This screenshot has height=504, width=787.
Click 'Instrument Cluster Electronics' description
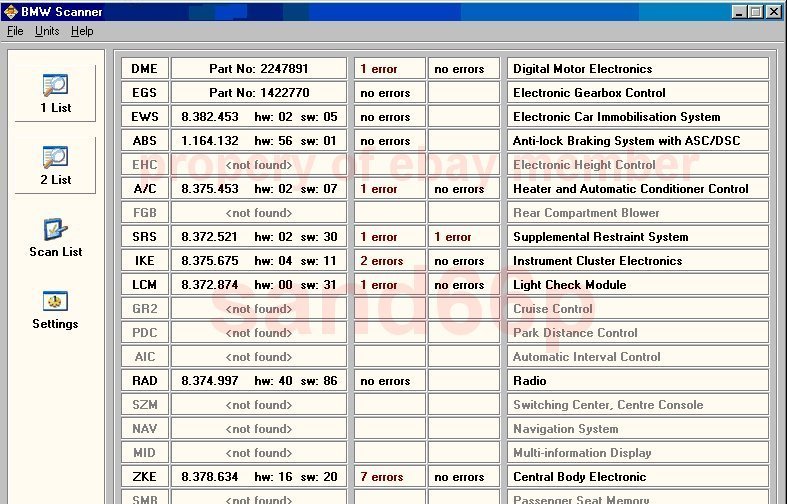[x=638, y=261]
